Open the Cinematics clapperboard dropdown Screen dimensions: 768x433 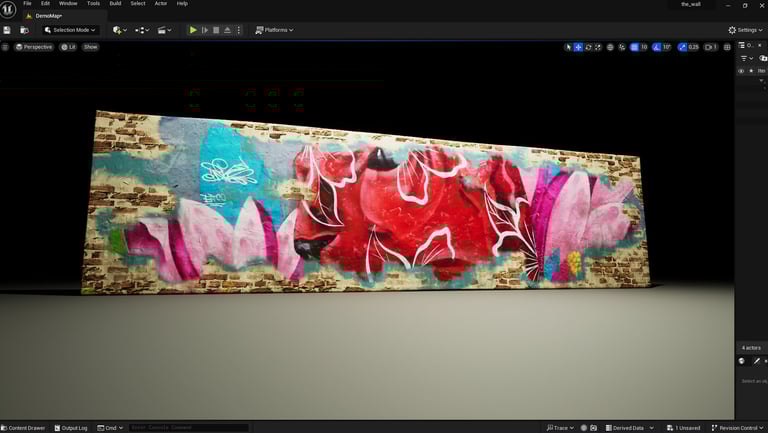tap(164, 30)
